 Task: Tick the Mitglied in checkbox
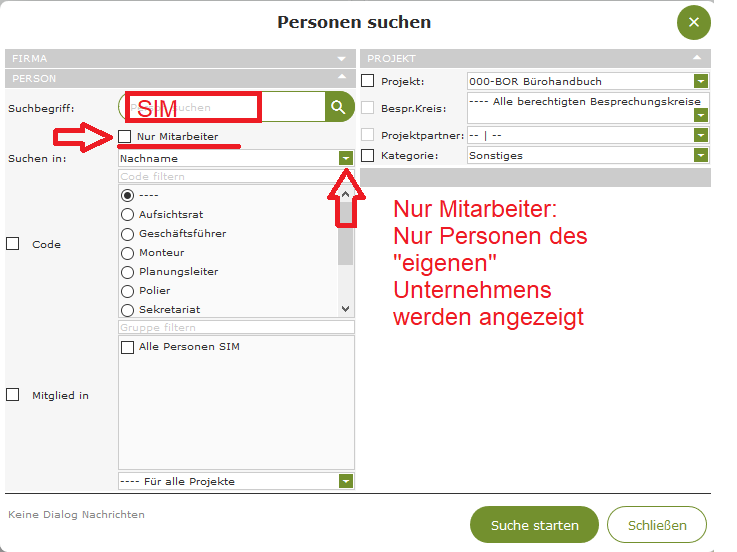(x=13, y=395)
